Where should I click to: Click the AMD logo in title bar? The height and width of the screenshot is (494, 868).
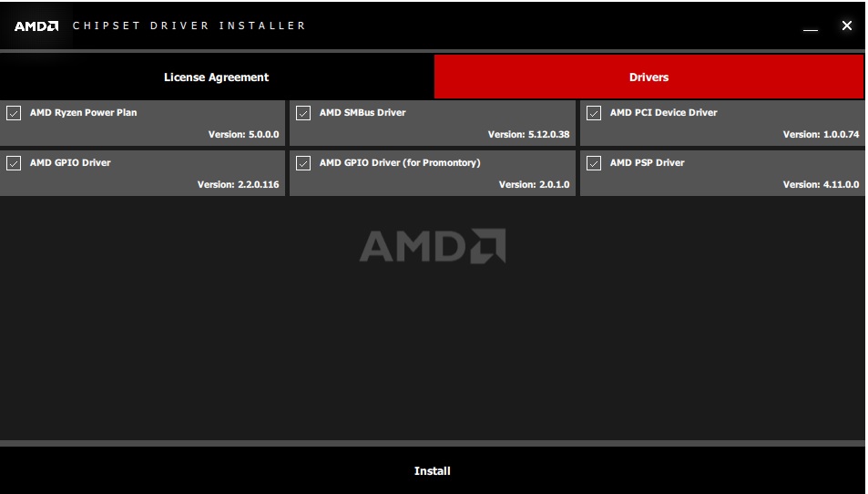pyautogui.click(x=36, y=26)
